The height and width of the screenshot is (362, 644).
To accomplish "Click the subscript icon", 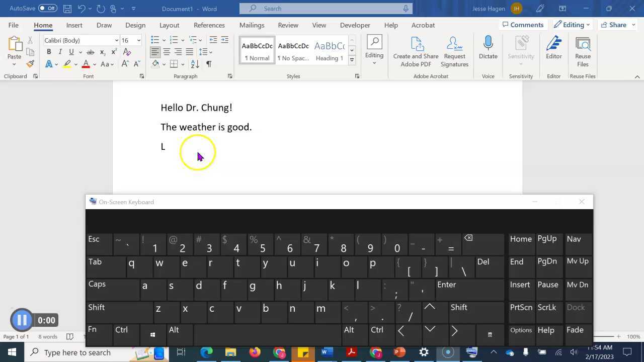I will tap(102, 52).
